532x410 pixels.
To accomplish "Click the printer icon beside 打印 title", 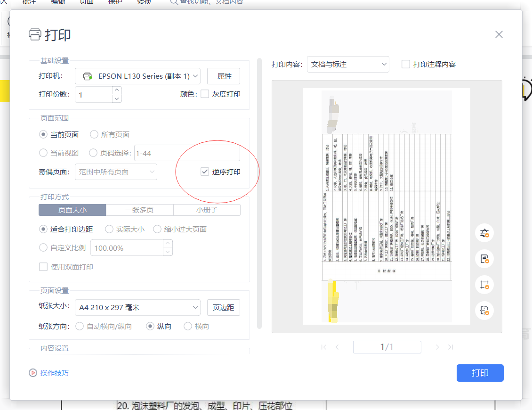I will click(35, 34).
